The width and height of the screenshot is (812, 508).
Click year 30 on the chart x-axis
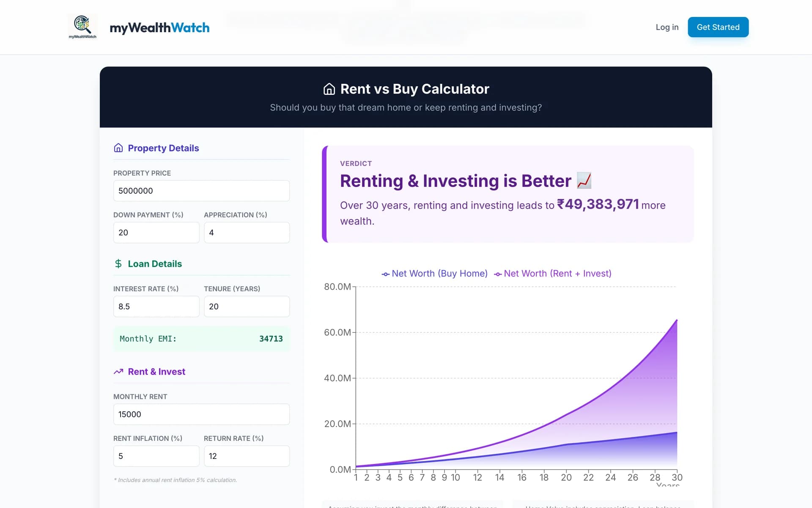[677, 478]
